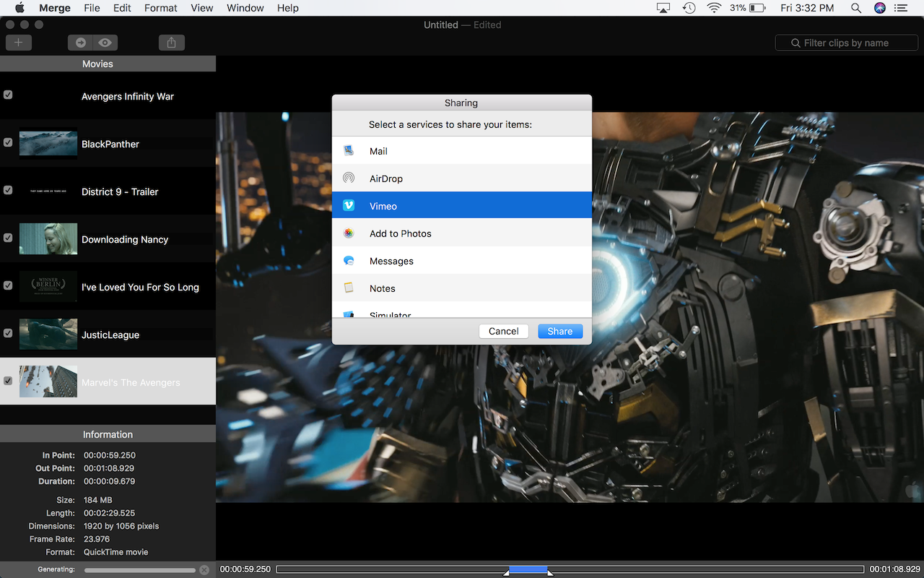Click the Share button in dialog
This screenshot has width=924, height=578.
tap(560, 331)
